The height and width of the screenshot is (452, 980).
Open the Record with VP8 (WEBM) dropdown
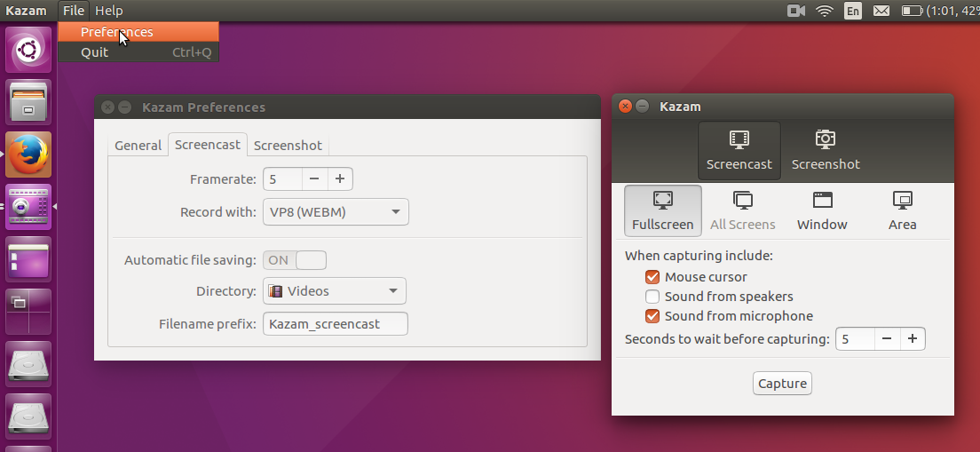(x=336, y=212)
